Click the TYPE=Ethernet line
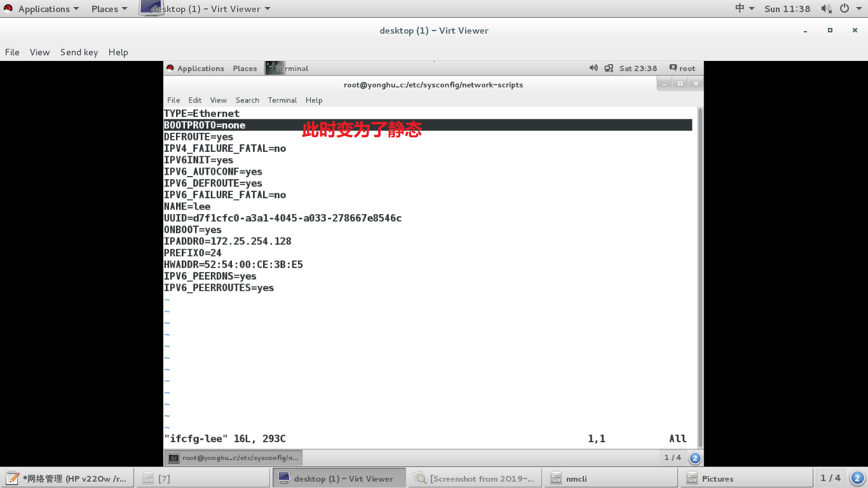 201,114
